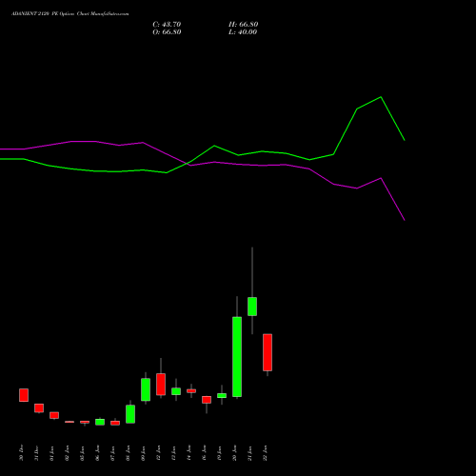The image size is (476, 476).
Task: Click the 14 Jan date label
Action: [x=188, y=453]
